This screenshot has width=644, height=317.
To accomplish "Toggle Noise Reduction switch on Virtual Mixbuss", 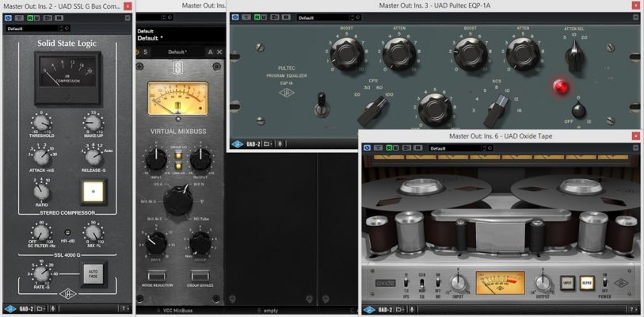I will click(158, 275).
